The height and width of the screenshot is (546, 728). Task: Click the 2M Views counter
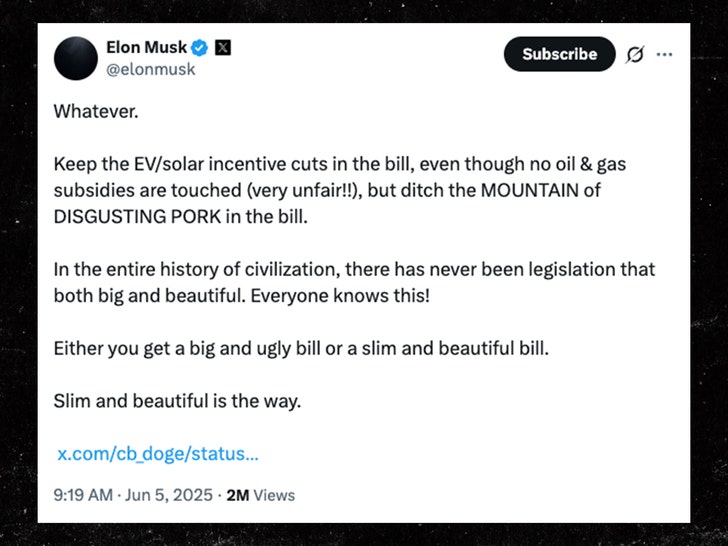tap(260, 494)
